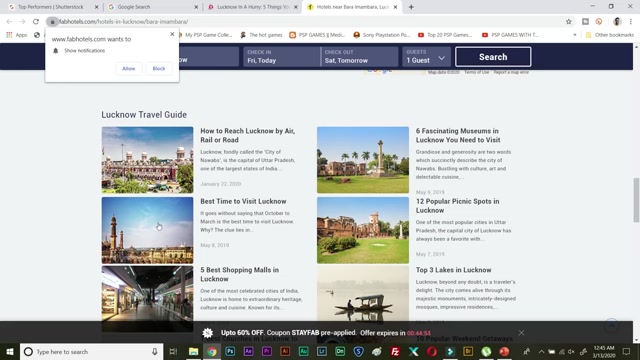Bookmark this page with the star icon

(569, 22)
